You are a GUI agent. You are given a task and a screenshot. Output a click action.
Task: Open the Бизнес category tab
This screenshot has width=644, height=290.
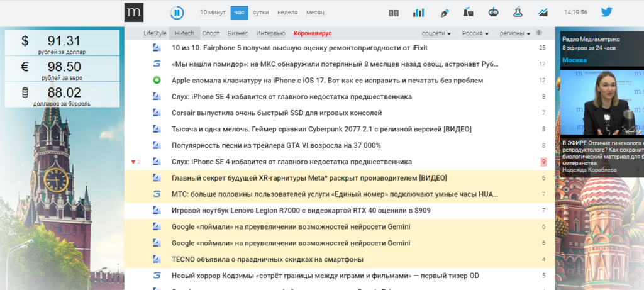click(238, 33)
